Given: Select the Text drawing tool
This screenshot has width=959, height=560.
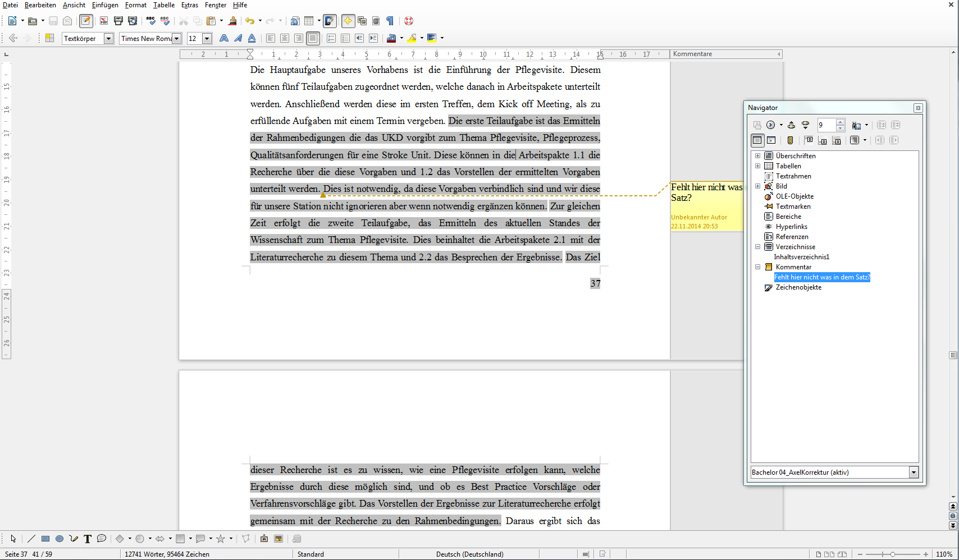Looking at the screenshot, I should [88, 539].
